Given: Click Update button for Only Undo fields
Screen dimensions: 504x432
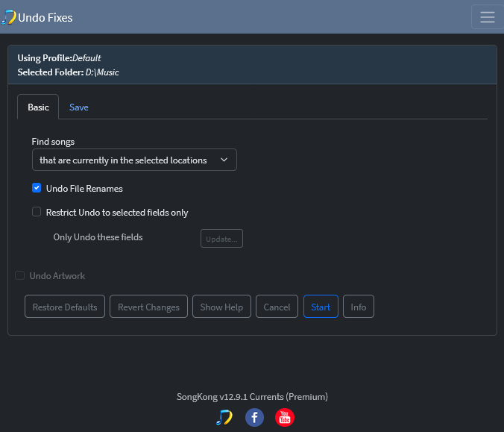Looking at the screenshot, I should tap(221, 239).
